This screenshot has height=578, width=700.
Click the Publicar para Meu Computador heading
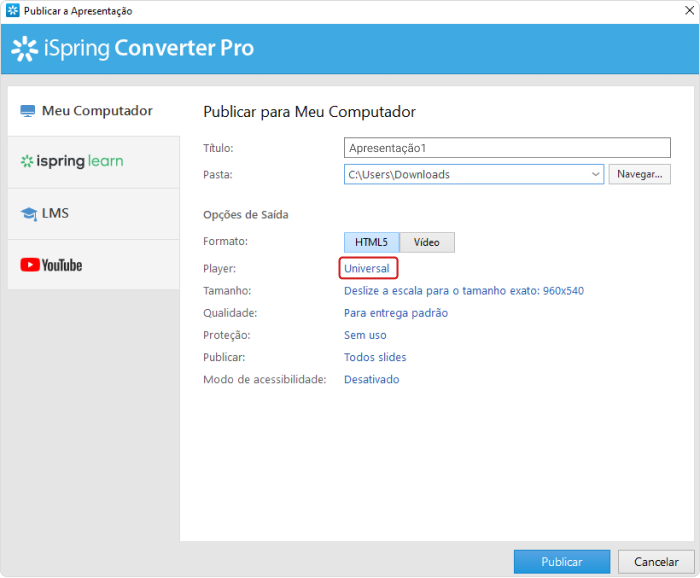tap(309, 112)
